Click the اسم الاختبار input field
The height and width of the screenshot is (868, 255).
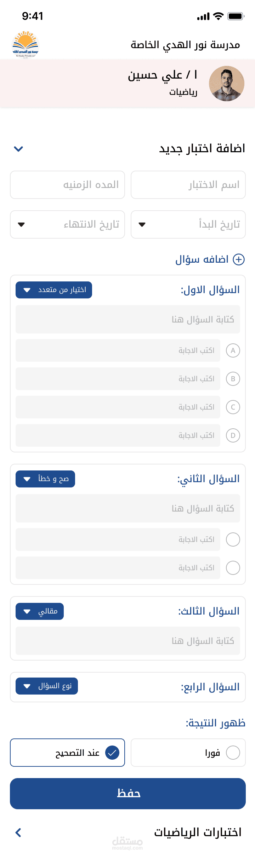click(x=188, y=185)
